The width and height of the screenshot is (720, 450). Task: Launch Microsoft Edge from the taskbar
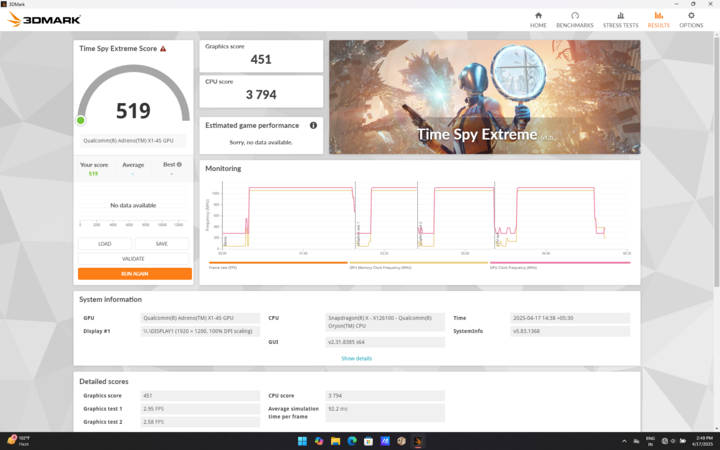352,441
